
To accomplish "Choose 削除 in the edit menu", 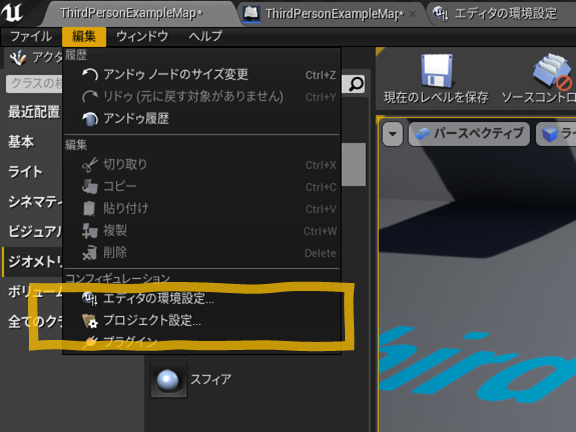I will tap(202, 253).
